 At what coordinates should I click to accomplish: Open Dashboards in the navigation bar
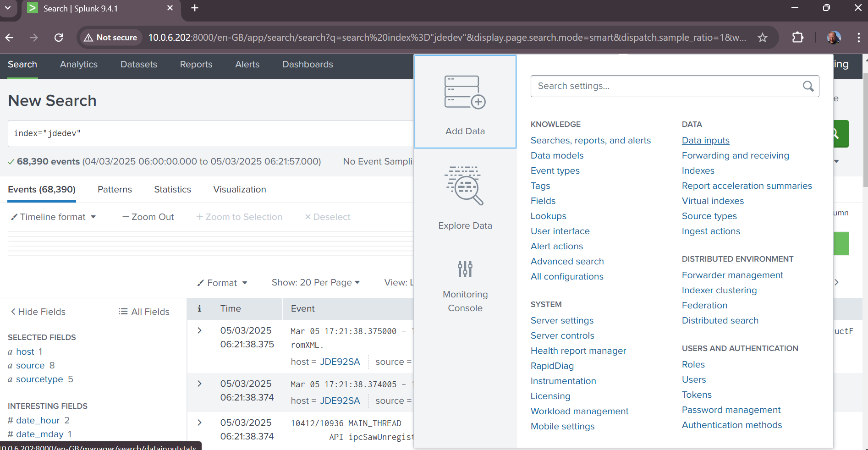[308, 65]
